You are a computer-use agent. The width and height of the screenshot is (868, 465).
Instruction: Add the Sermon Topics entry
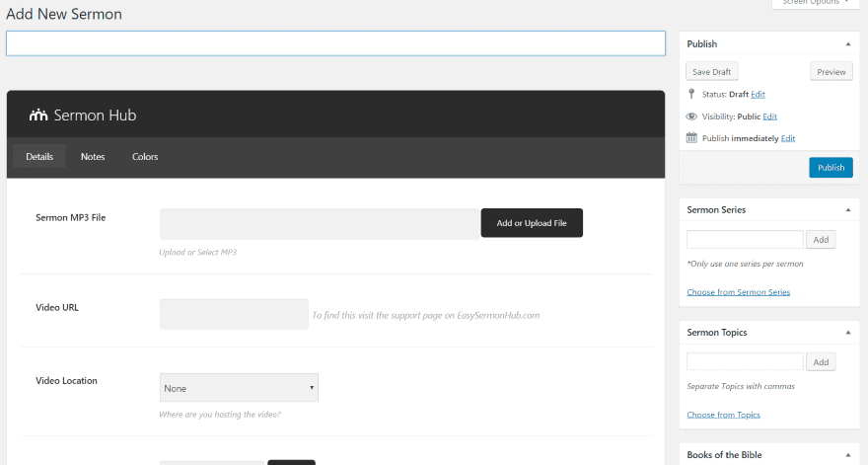(821, 362)
